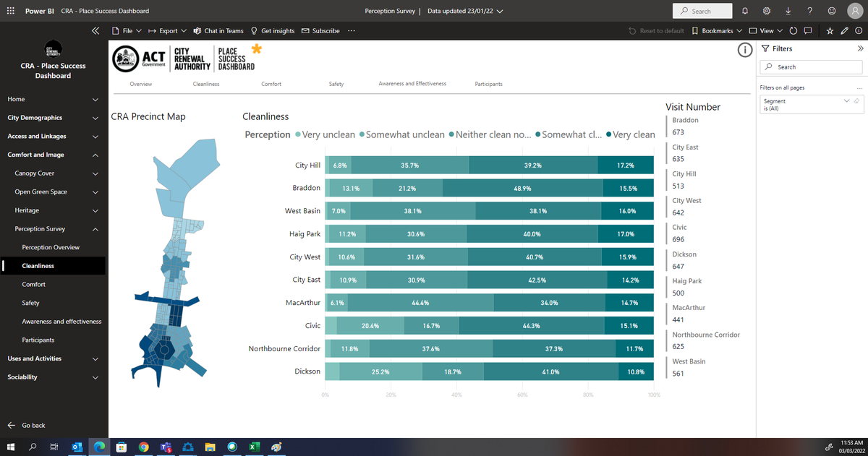Clear the Segment filter with the eraser icon

[x=856, y=100]
